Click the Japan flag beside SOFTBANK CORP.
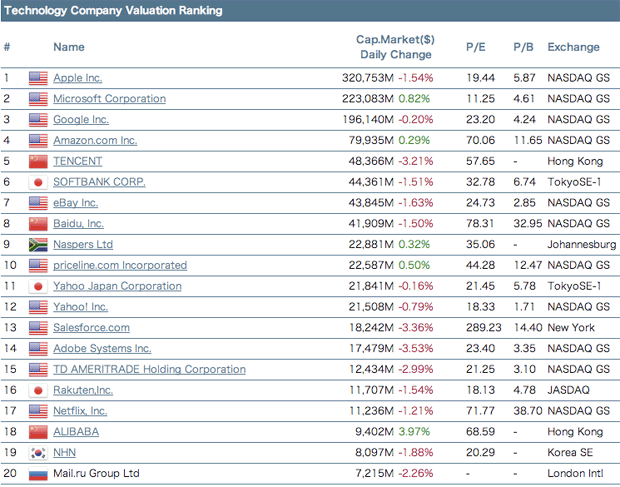Screen dimensions: 620x487 click(x=38, y=182)
